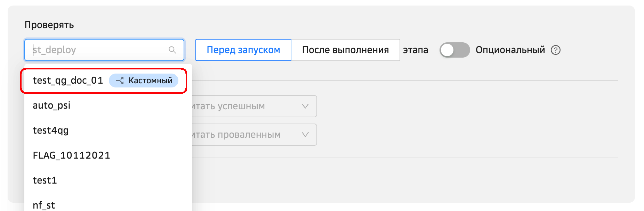This screenshot has height=211, width=644.
Task: Click the chevron arrow on the проваленным dropdown
Action: coord(305,135)
